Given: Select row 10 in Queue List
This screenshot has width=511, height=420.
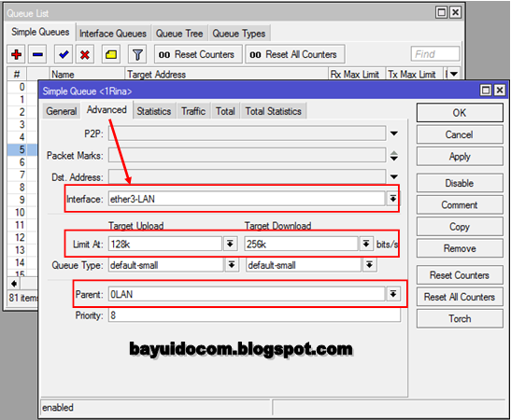Looking at the screenshot, I should pos(22,212).
